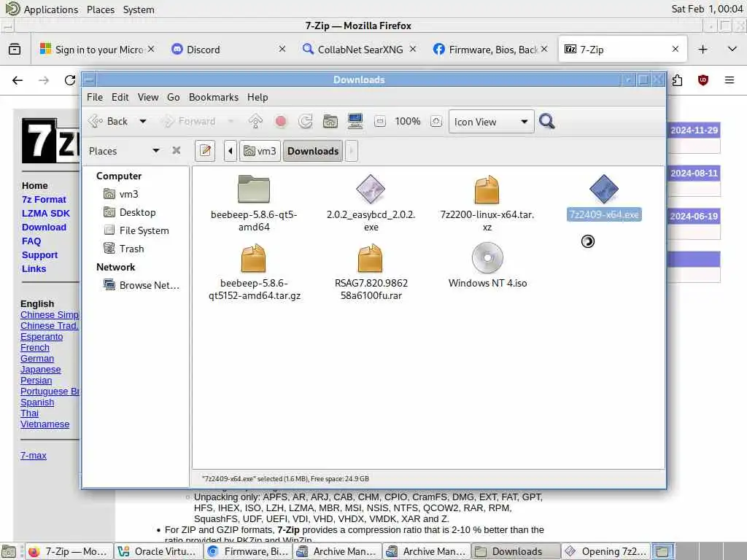This screenshot has height=560, width=747.
Task: Click the left path scroll arrow
Action: pyautogui.click(x=231, y=151)
